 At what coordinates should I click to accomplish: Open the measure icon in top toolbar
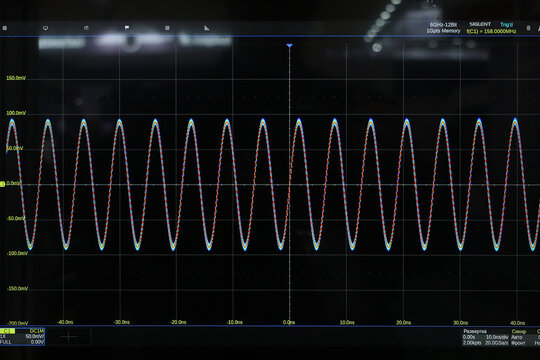pos(207,28)
